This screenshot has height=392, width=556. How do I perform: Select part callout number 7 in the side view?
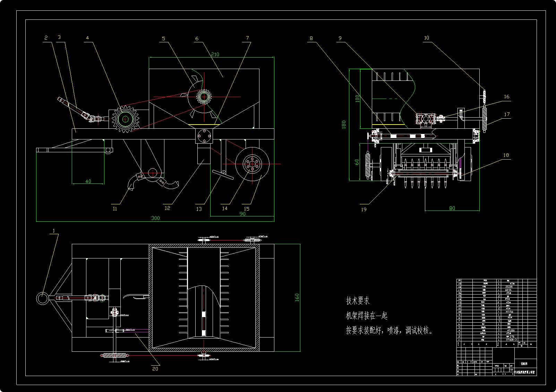coord(247,38)
